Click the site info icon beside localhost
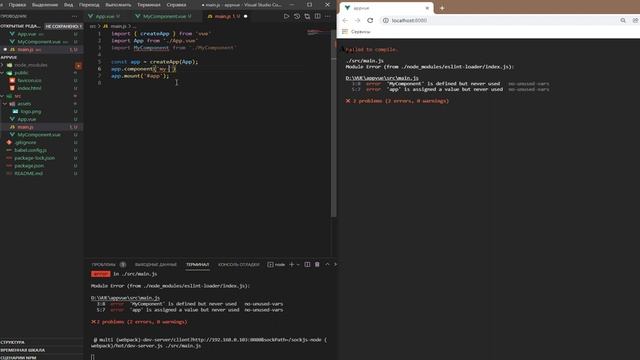 [x=385, y=20]
